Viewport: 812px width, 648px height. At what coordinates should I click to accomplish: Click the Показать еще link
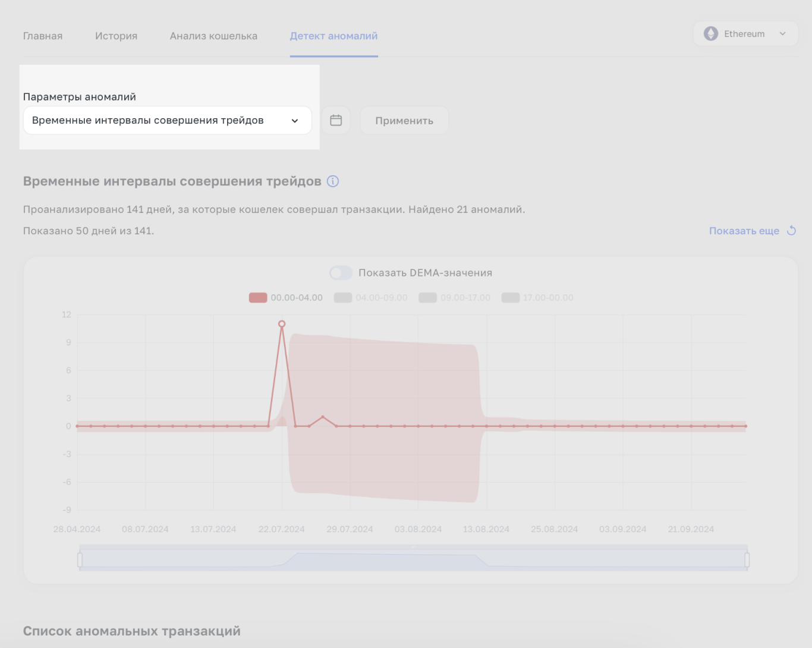[x=744, y=231]
